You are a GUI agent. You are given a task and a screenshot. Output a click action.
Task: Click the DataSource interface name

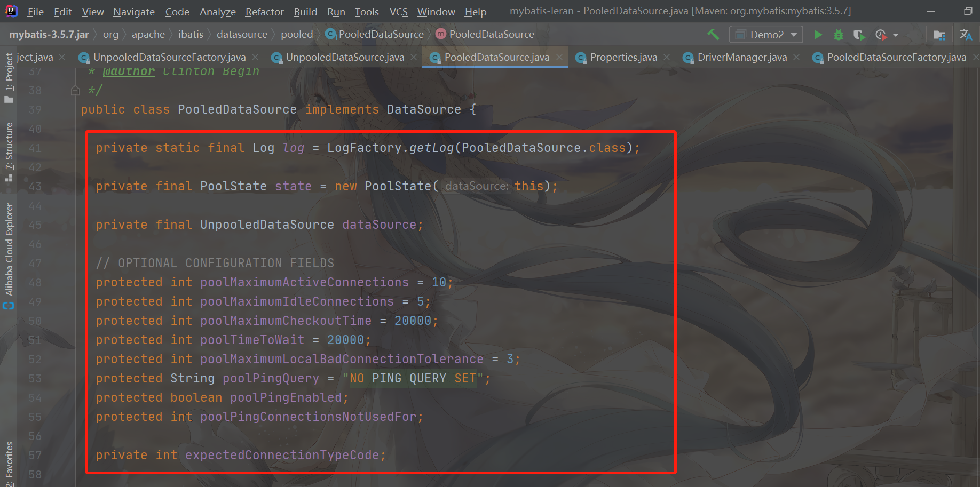424,109
